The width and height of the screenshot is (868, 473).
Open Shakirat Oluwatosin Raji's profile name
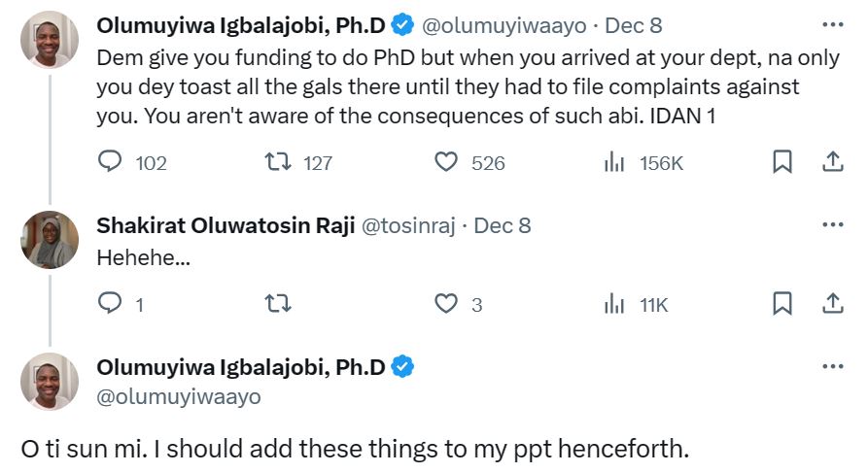click(x=226, y=225)
